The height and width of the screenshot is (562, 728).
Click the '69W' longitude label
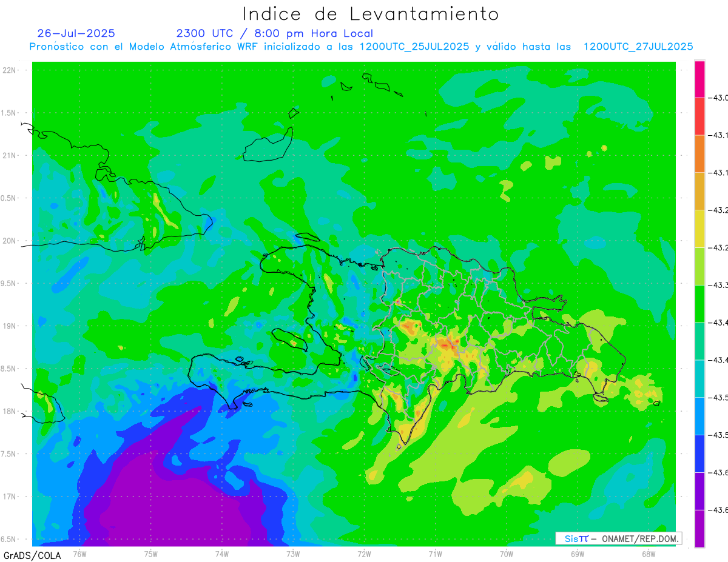(578, 554)
